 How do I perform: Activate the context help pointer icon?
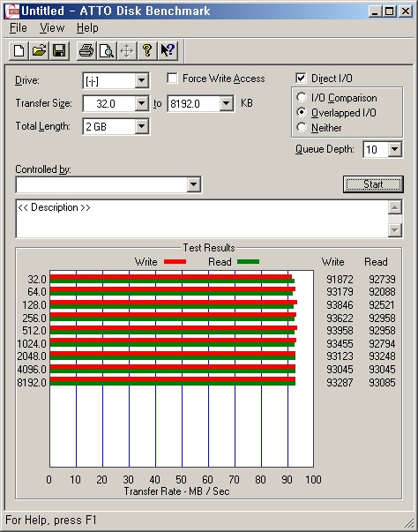coord(168,51)
